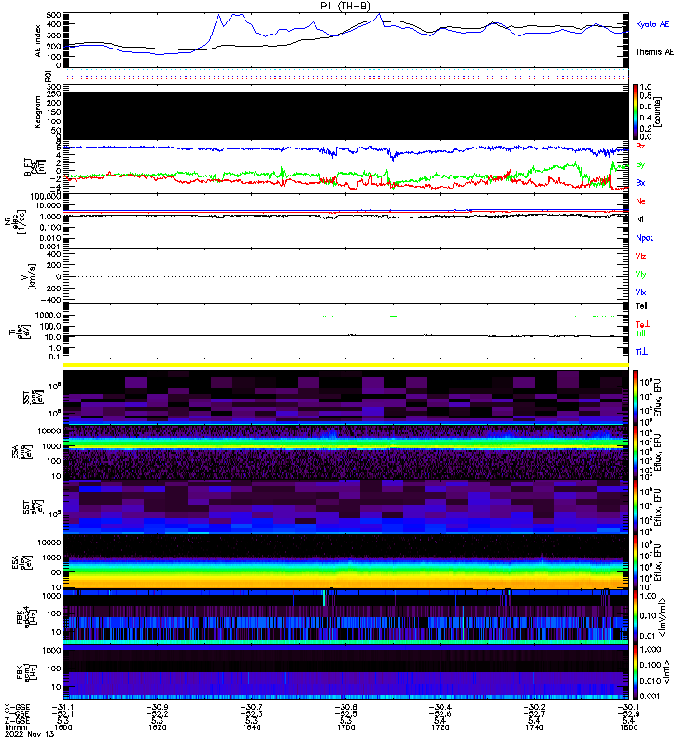
Task: Click the red "Bz" legend label
Action: pos(640,146)
